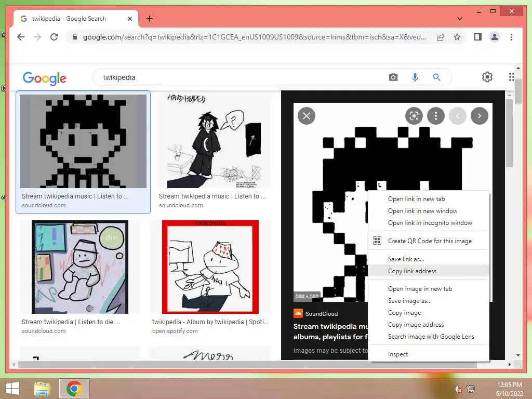Open preview panel three-dot options
532x399 pixels.
436,116
